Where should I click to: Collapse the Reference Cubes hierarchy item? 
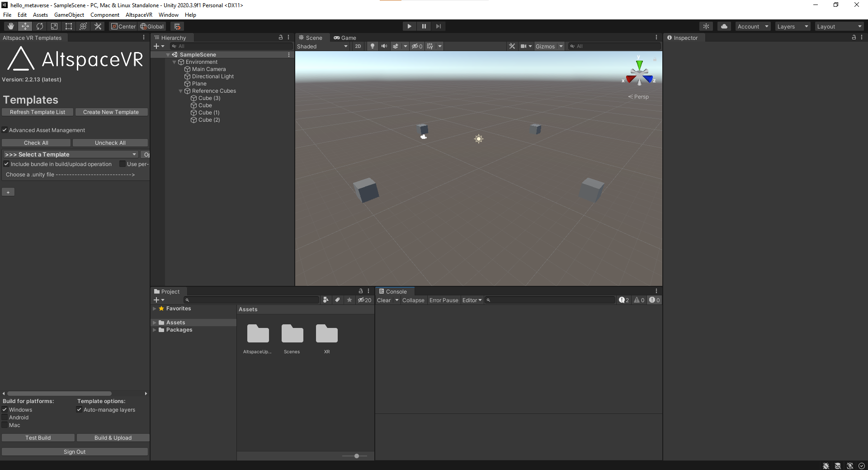point(180,91)
